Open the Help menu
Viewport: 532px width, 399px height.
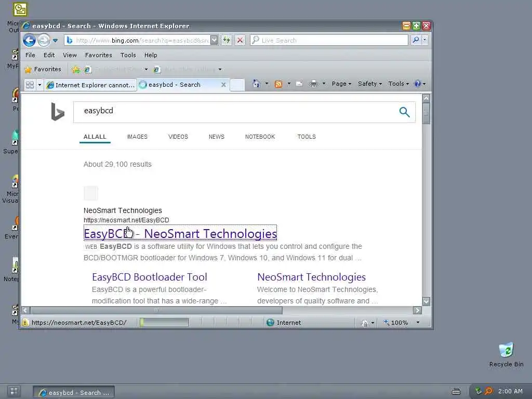tap(151, 55)
